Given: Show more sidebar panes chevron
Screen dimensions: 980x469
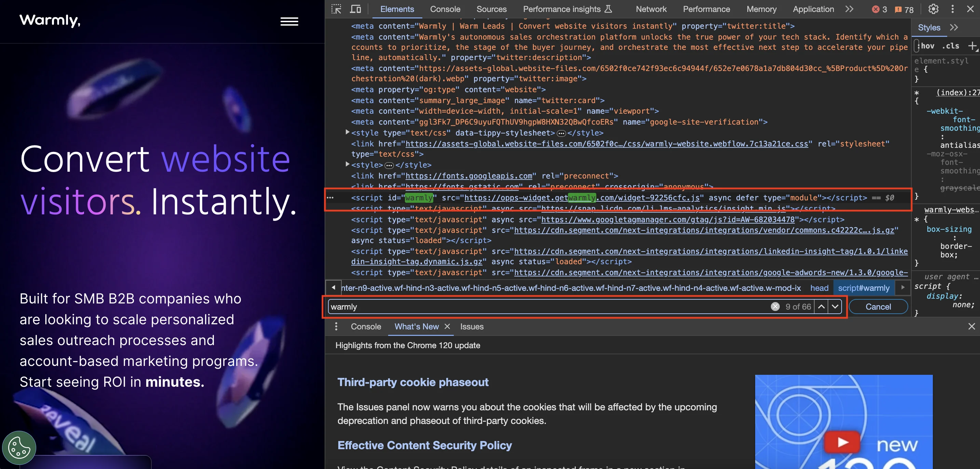Looking at the screenshot, I should [x=954, y=27].
